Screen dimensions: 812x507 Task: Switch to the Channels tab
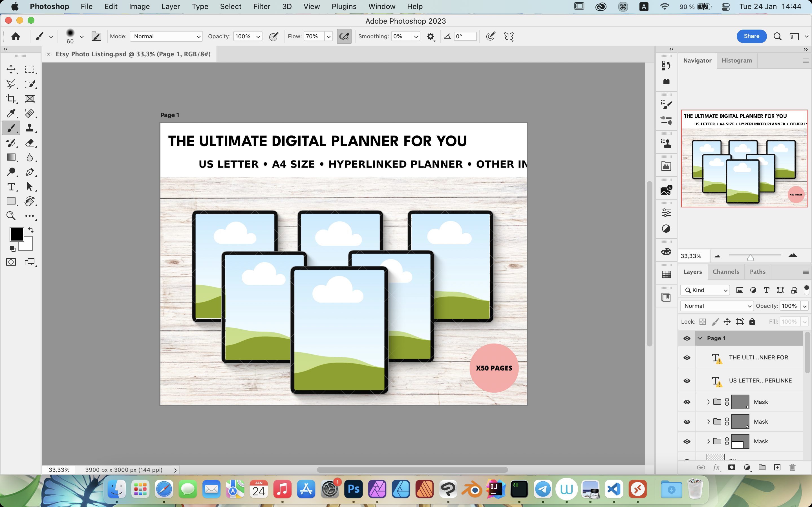point(726,272)
